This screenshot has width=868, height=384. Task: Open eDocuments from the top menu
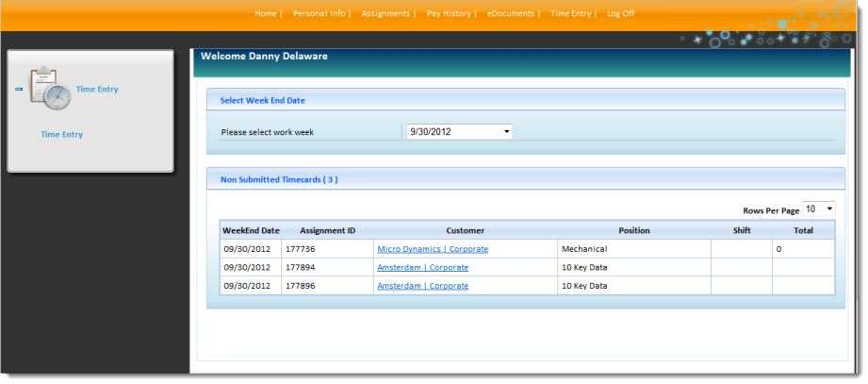click(511, 14)
